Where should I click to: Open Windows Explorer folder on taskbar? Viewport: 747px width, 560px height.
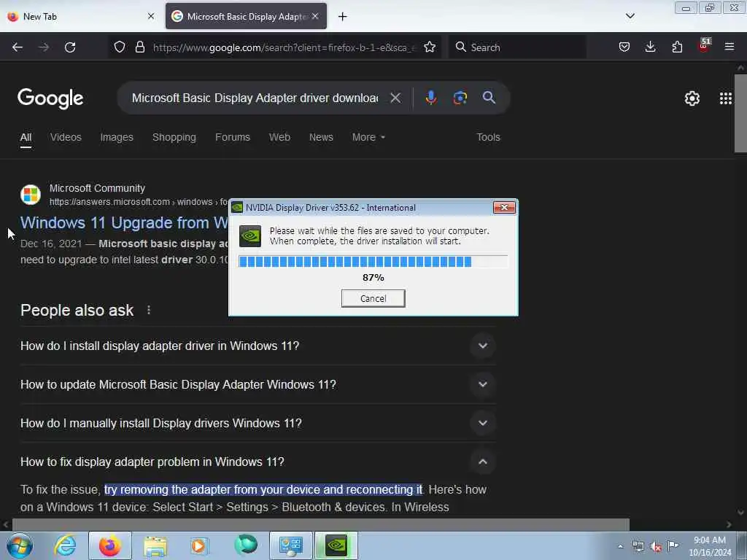[x=155, y=545]
